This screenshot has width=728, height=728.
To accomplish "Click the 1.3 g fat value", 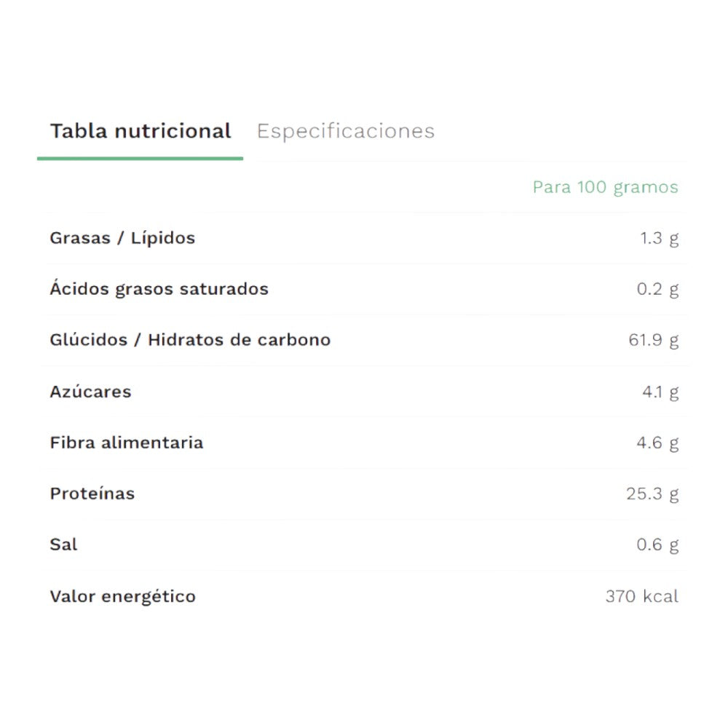I will [x=659, y=238].
